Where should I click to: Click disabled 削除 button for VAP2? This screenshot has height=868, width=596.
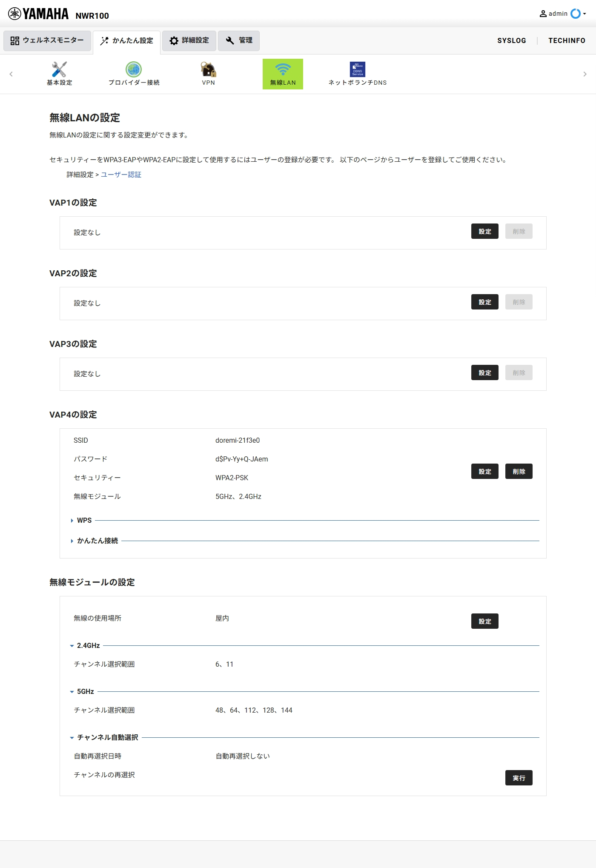click(x=519, y=302)
